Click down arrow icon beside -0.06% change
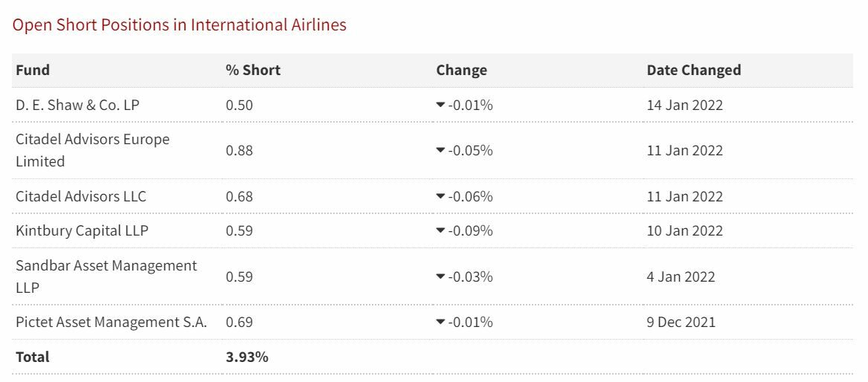 tap(440, 197)
